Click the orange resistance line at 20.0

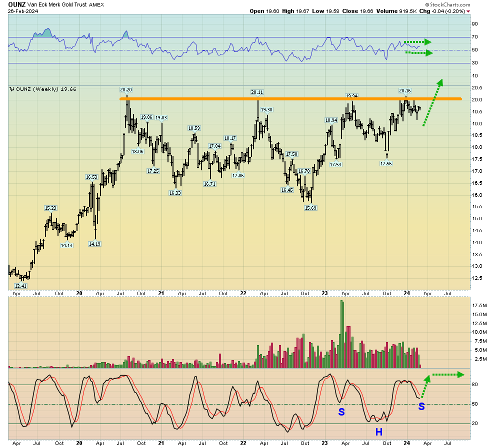pos(290,99)
